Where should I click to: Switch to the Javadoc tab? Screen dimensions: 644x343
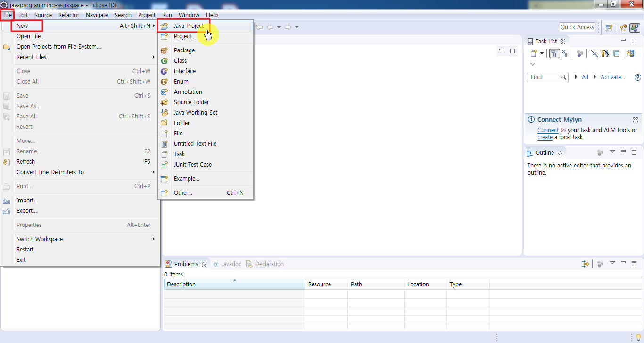[227, 264]
